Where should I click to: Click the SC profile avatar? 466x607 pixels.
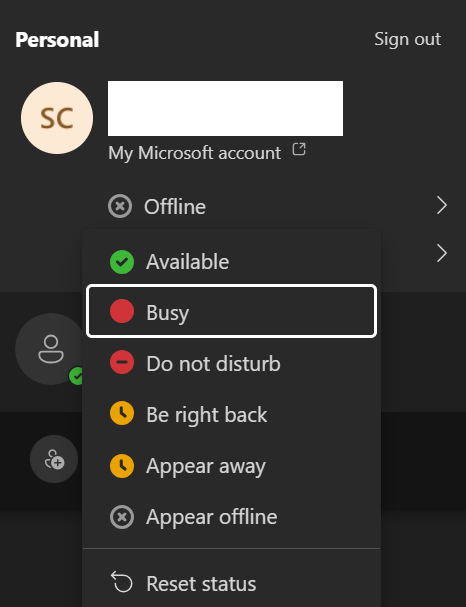point(57,118)
